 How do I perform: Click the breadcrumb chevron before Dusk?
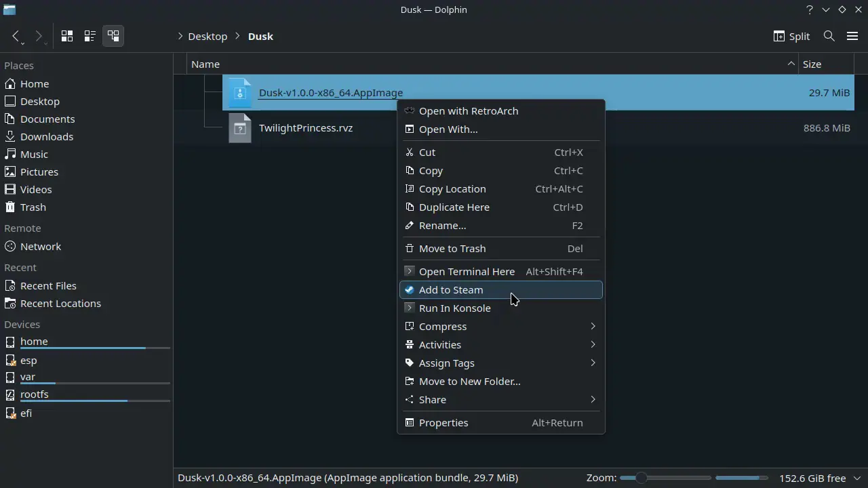click(x=238, y=36)
